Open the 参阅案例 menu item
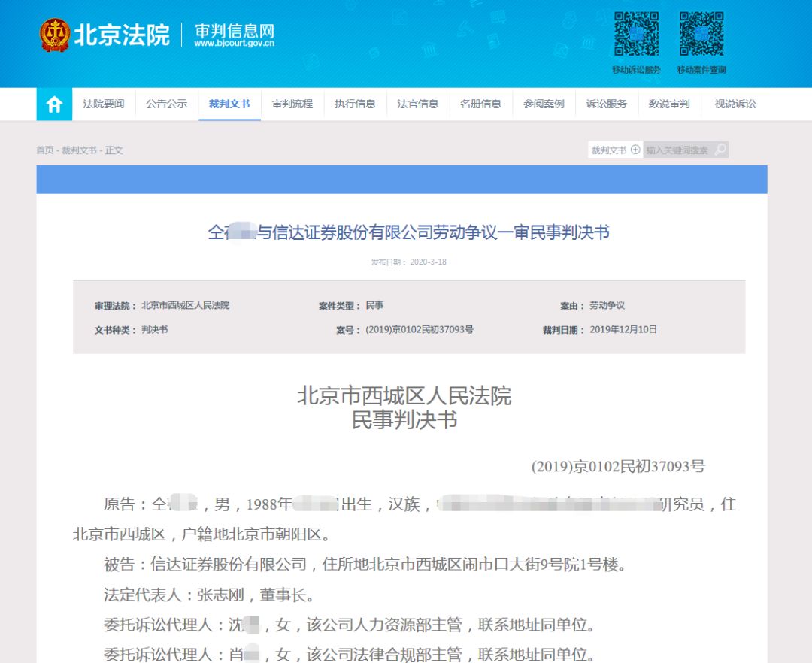This screenshot has height=663, width=812. coord(544,104)
